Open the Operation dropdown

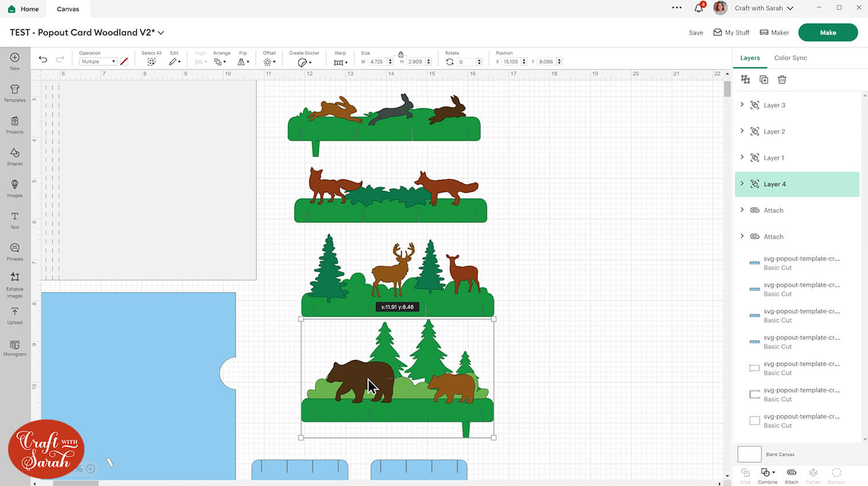coord(98,61)
